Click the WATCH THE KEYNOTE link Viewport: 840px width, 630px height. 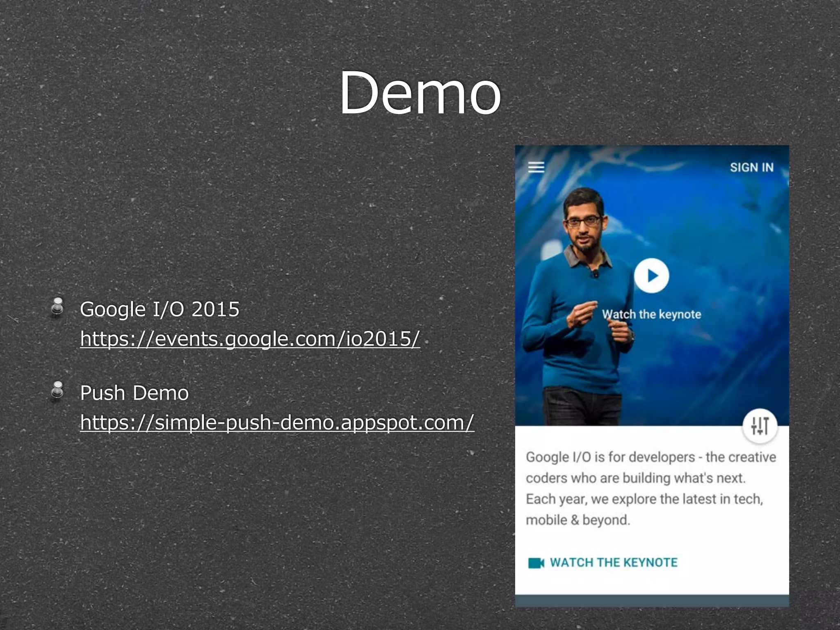[614, 562]
